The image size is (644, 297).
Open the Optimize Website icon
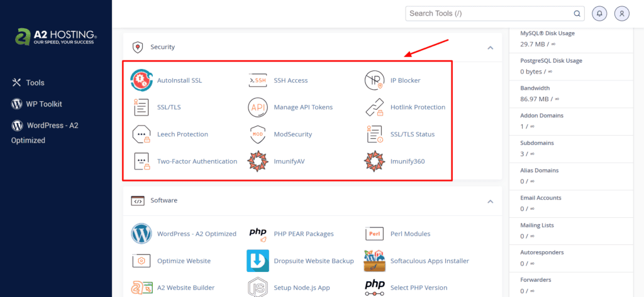142,261
